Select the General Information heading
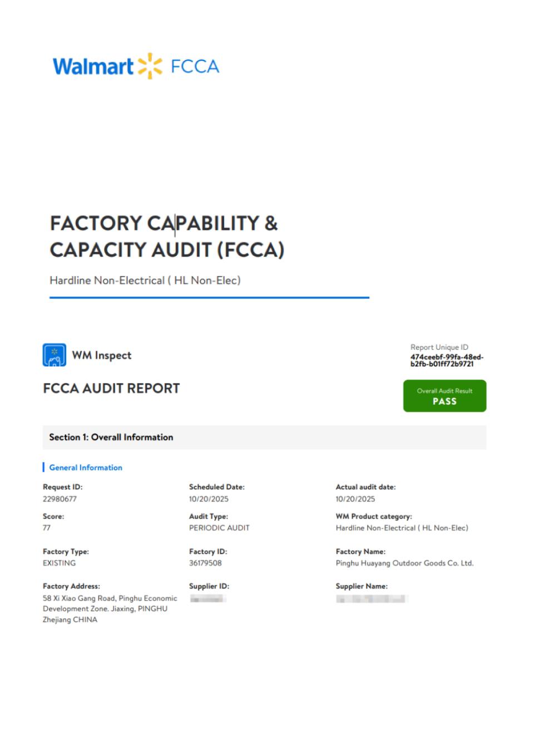534x756 pixels. pos(86,468)
